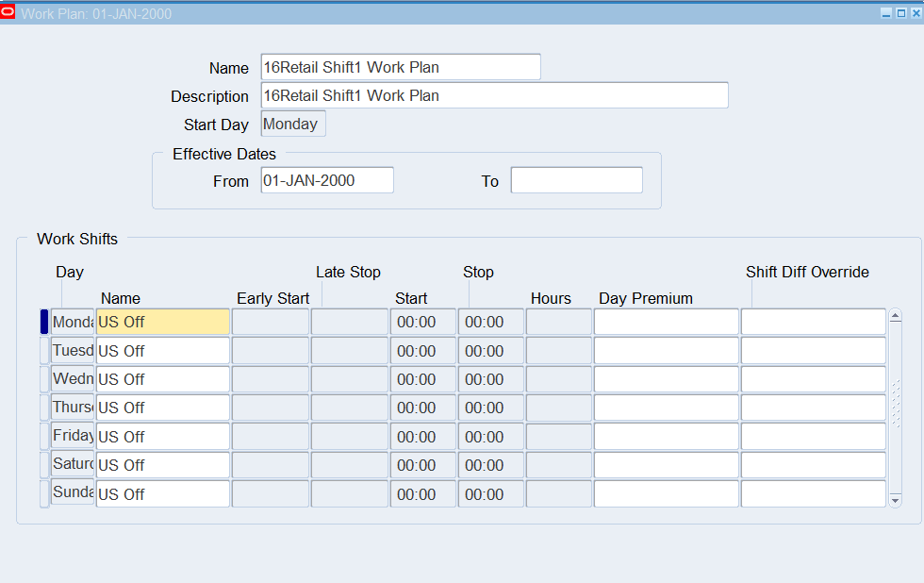Click scrollbar up arrow in Work Shifts

pos(895,316)
